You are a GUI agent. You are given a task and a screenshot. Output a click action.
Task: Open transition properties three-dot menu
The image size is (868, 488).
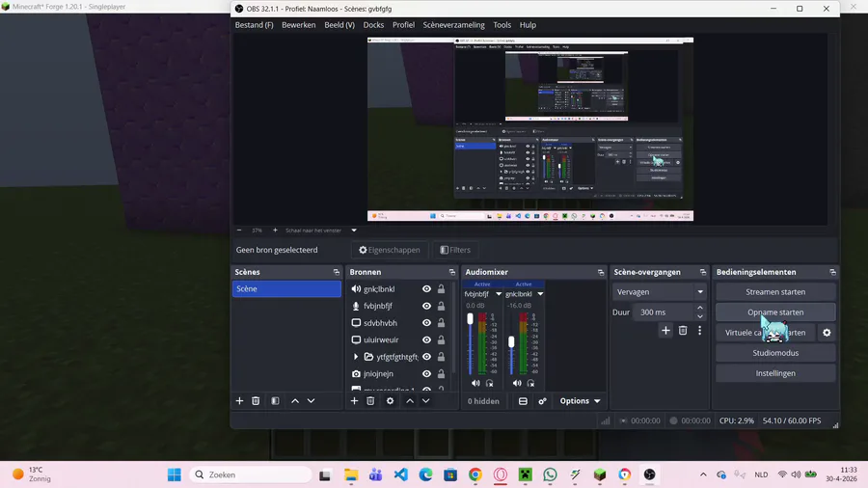coord(700,330)
